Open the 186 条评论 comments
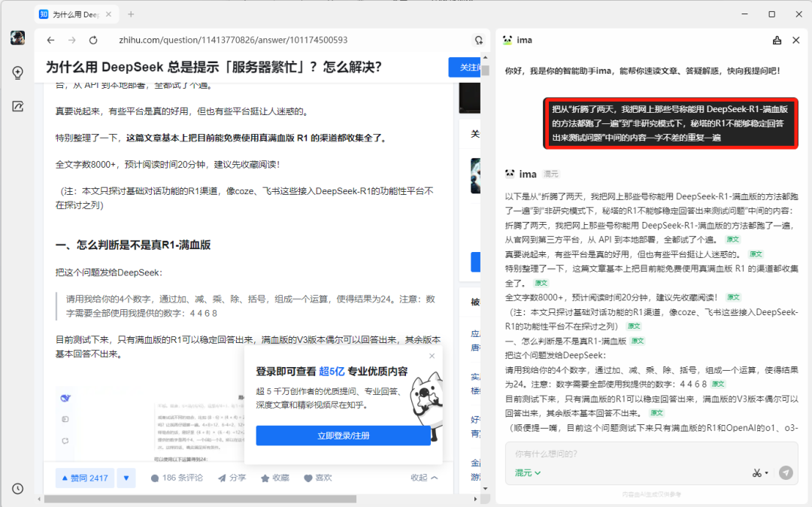Image resolution: width=812 pixels, height=507 pixels. click(x=177, y=478)
